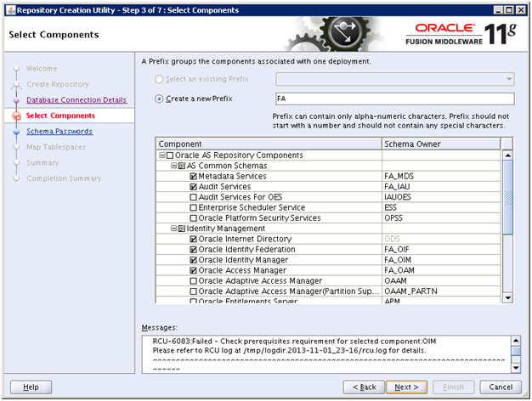Screen dimensions: 532x401
Task: Check Audit Services For OES checkbox
Action: pos(194,197)
